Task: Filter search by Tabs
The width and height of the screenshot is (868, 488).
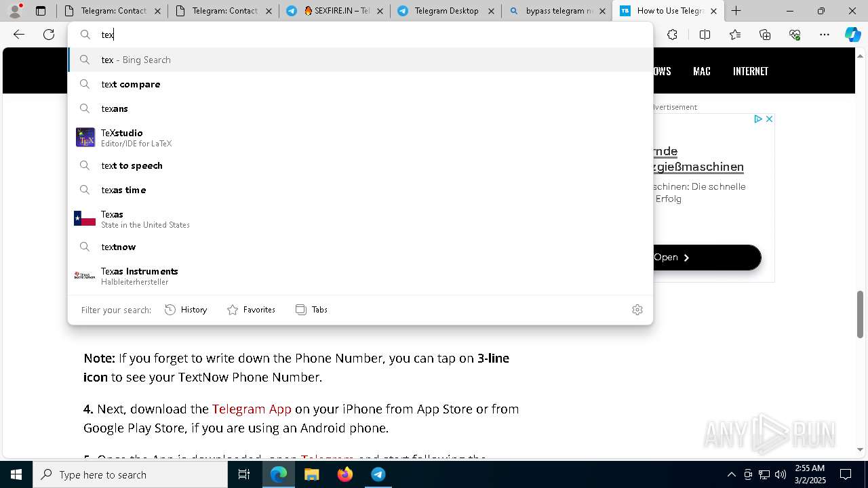Action: tap(311, 310)
